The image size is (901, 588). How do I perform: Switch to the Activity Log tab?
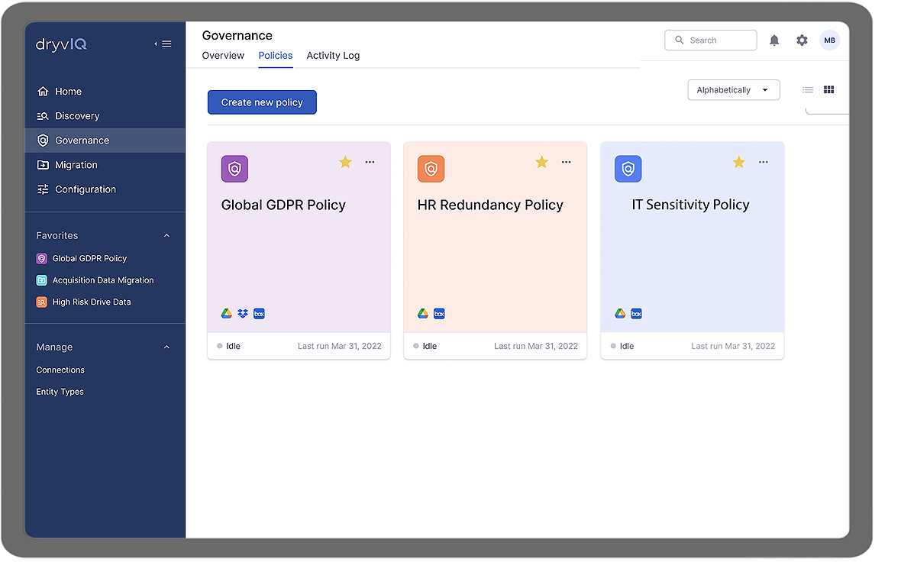[333, 56]
